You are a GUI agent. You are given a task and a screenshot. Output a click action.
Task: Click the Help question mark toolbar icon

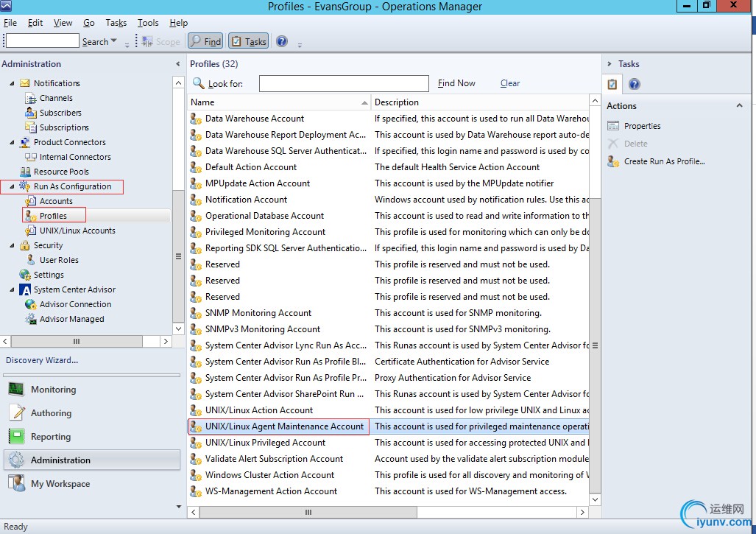[281, 41]
